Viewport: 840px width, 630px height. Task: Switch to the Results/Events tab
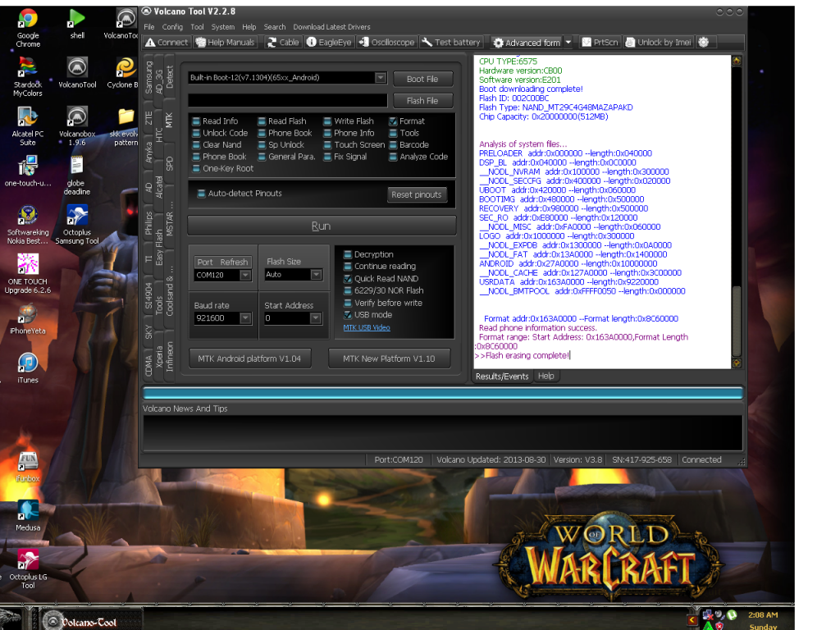point(502,376)
